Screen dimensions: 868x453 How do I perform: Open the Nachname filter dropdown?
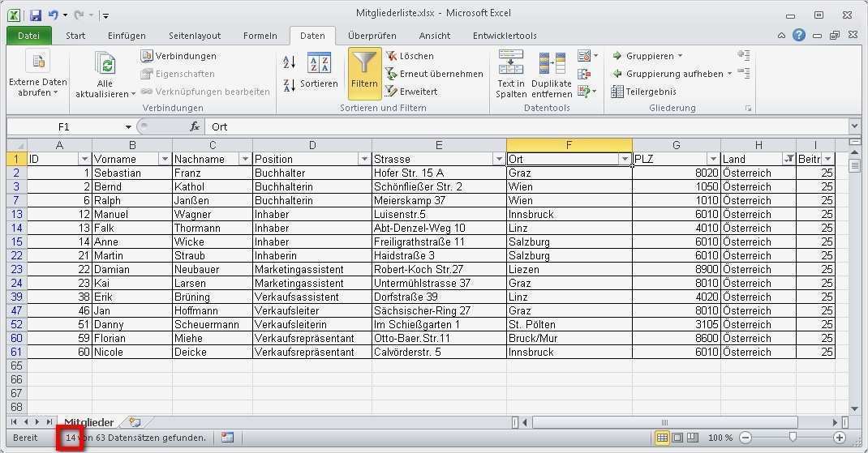click(x=245, y=160)
